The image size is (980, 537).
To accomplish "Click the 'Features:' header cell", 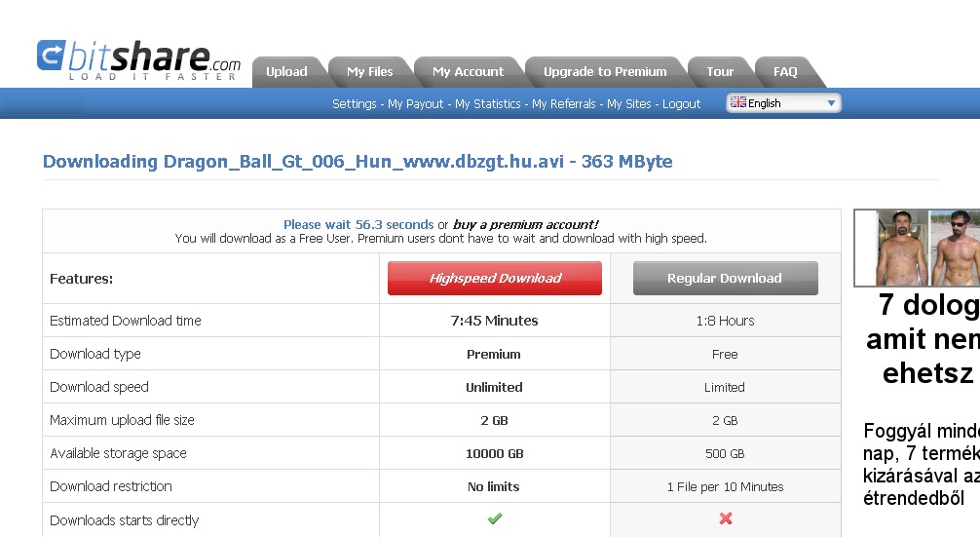I will click(81, 279).
